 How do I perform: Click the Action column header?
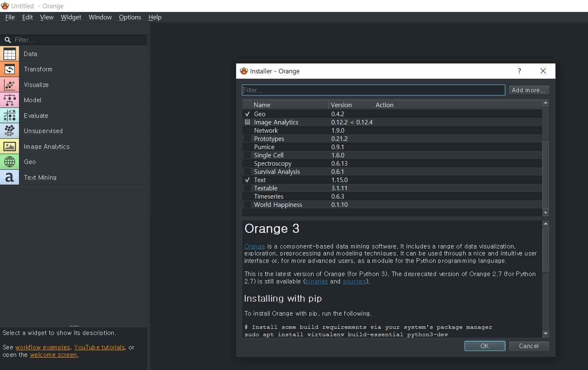(x=458, y=105)
